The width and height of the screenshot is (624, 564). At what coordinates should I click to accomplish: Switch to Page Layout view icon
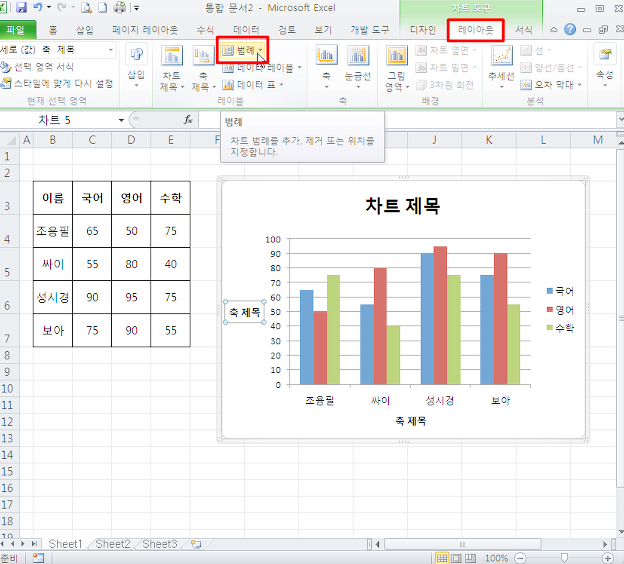pyautogui.click(x=456, y=558)
